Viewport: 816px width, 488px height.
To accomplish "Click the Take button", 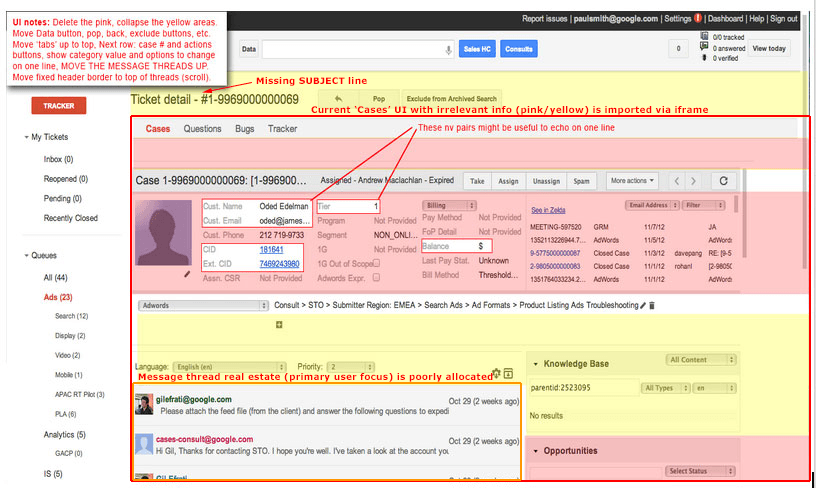I will pyautogui.click(x=477, y=181).
